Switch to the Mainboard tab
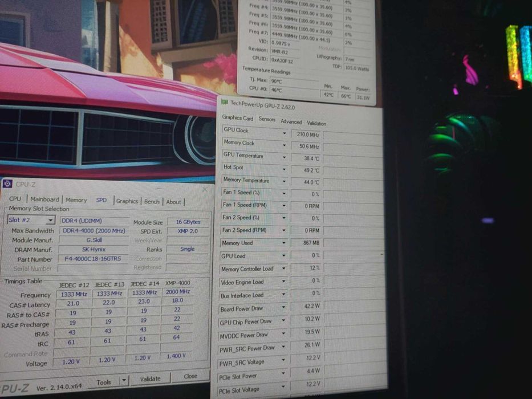 click(x=44, y=199)
